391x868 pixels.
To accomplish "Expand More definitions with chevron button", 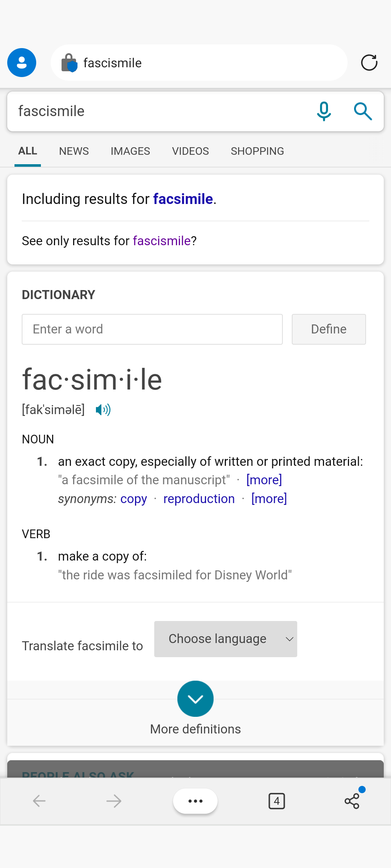I will (x=195, y=699).
